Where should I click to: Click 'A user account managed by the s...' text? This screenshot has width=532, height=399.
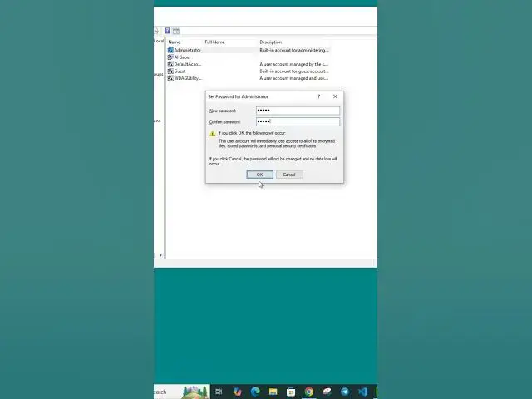pyautogui.click(x=293, y=64)
